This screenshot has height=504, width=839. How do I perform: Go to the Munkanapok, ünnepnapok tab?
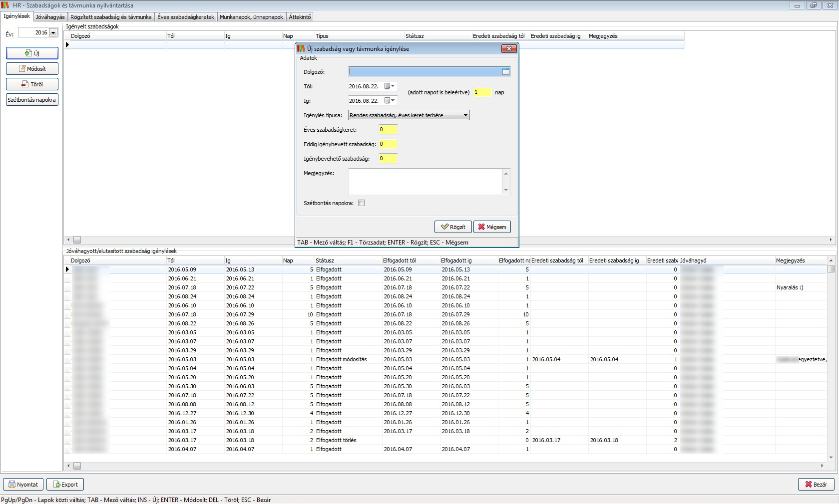pos(252,17)
